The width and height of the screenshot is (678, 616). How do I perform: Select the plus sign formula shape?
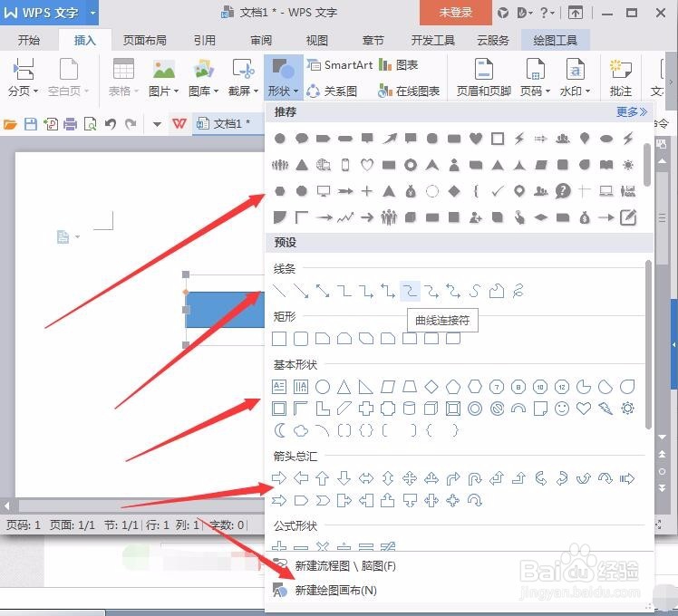[279, 546]
